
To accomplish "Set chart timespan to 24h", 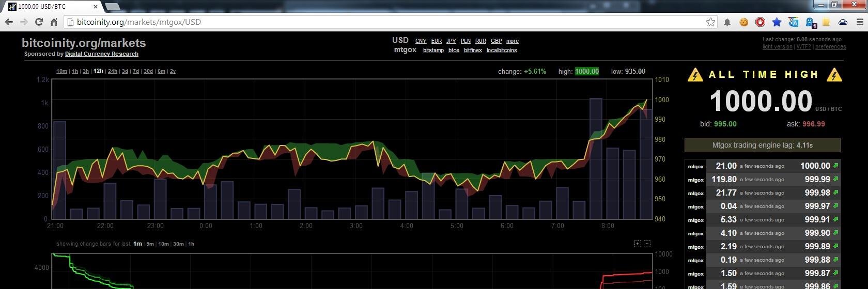I will point(113,71).
